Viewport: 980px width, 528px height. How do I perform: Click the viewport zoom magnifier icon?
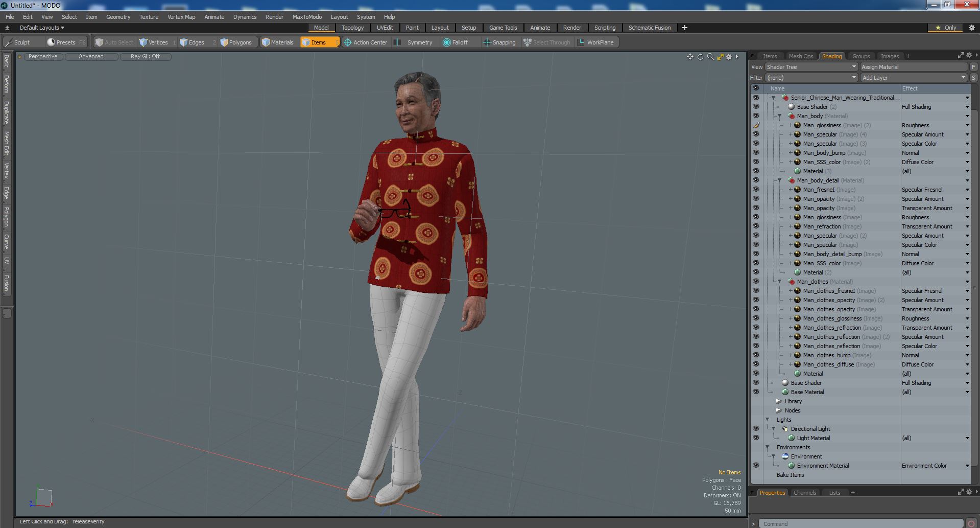tap(710, 57)
